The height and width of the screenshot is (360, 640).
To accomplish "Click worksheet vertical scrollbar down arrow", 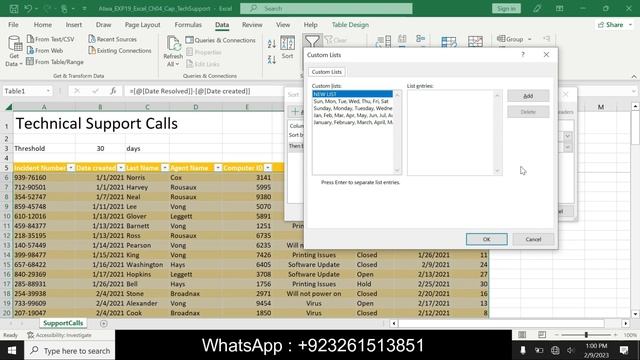I will [x=635, y=314].
